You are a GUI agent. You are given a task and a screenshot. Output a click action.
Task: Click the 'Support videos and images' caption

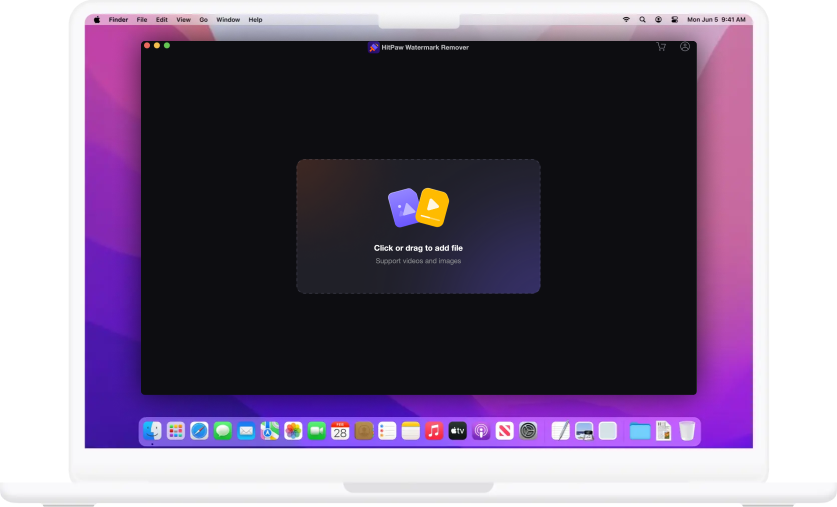click(x=418, y=261)
